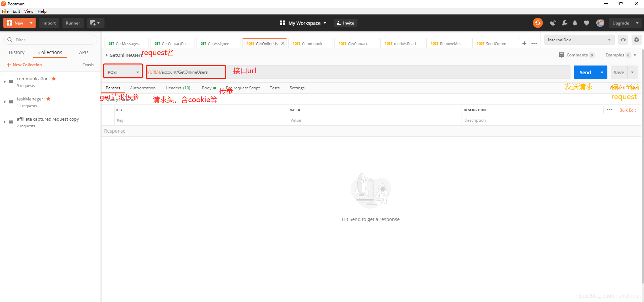Click the sidebar Filter search field
This screenshot has height=302, width=644.
tap(50, 40)
